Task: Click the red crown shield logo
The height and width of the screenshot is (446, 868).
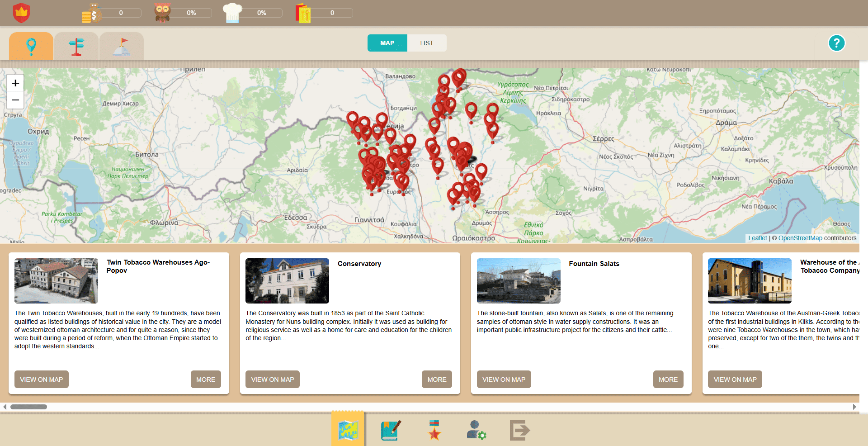Action: tap(21, 13)
